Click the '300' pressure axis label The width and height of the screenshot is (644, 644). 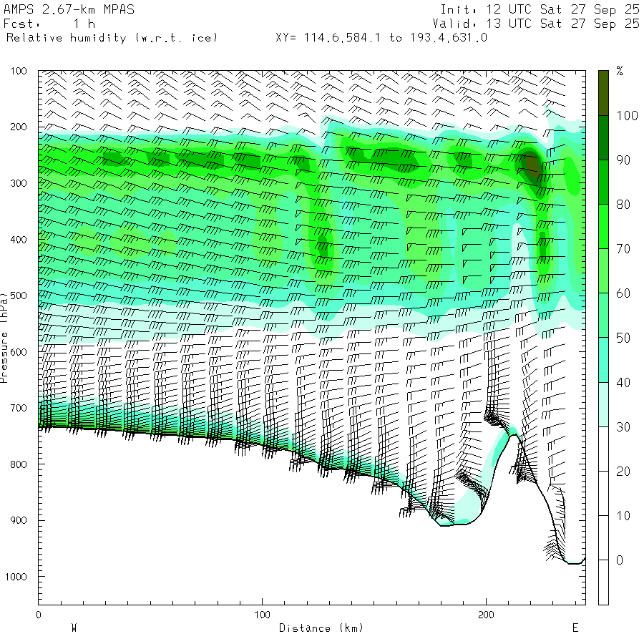pyautogui.click(x=19, y=183)
